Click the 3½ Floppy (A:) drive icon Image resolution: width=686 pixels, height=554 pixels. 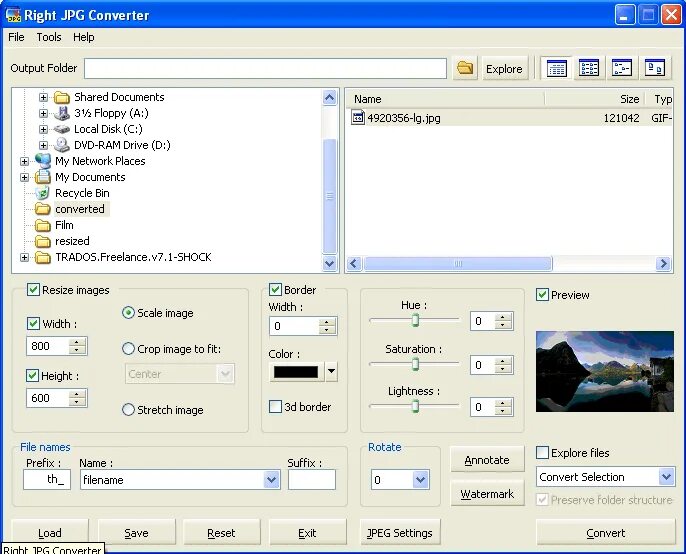(x=62, y=113)
